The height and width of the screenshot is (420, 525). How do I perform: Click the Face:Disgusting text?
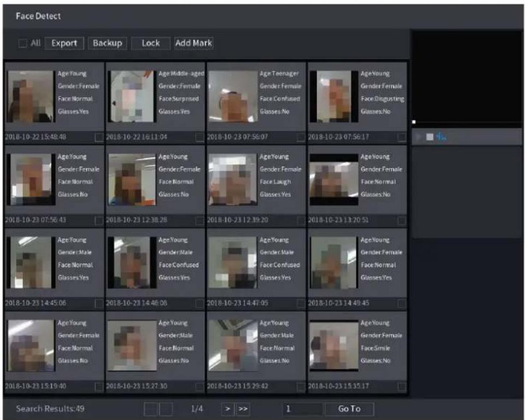coord(383,99)
